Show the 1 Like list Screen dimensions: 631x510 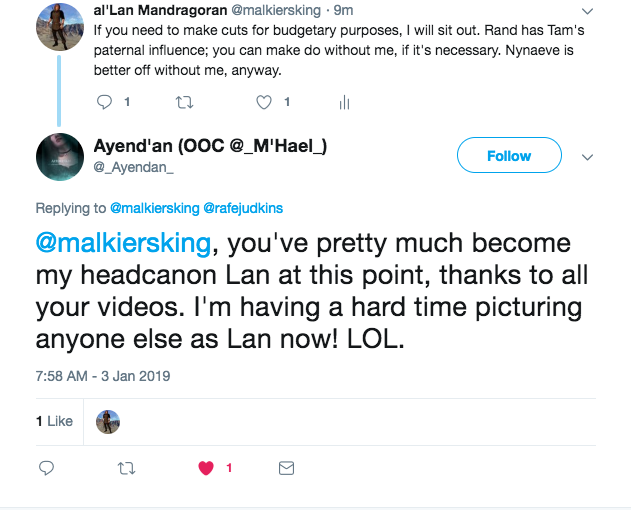tap(54, 421)
